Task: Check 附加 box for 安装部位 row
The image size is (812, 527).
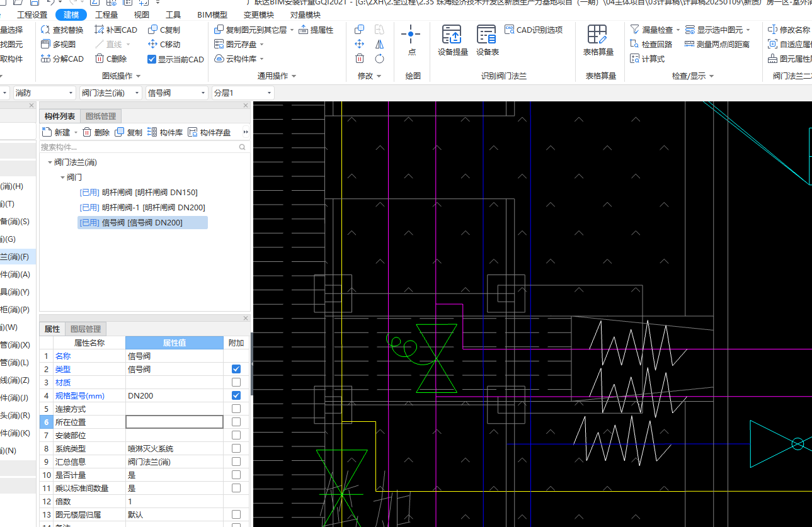Action: click(x=236, y=435)
